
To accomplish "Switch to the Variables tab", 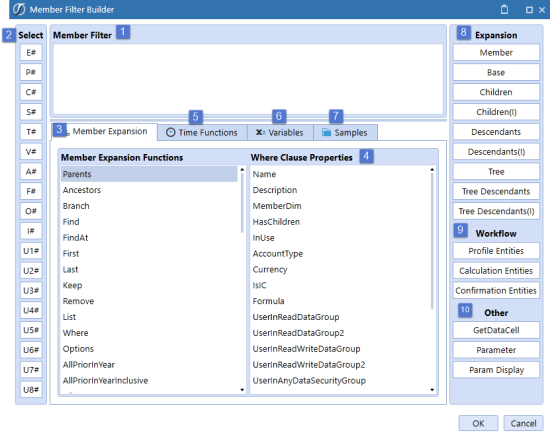I will pyautogui.click(x=280, y=133).
